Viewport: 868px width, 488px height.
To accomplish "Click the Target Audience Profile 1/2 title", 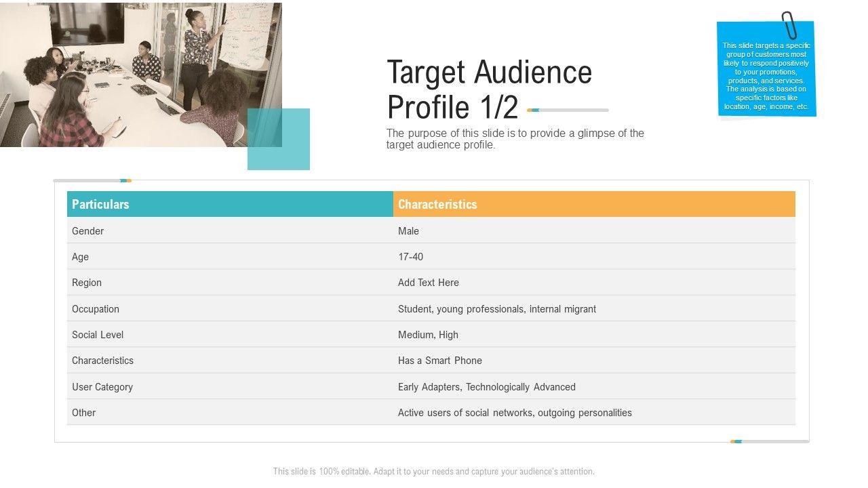I will (x=489, y=89).
